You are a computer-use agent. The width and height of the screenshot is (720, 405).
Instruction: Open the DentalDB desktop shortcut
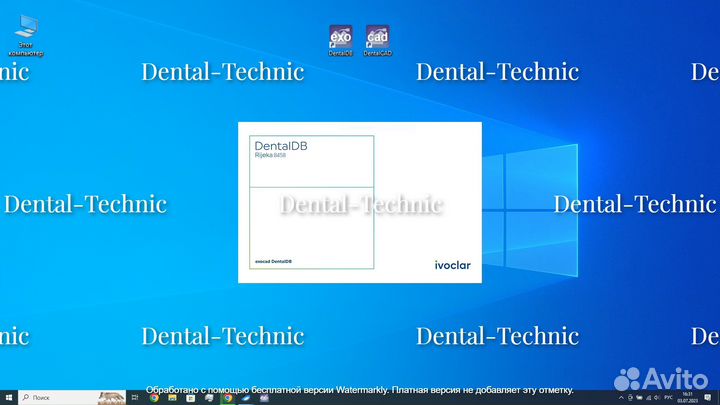click(x=341, y=40)
